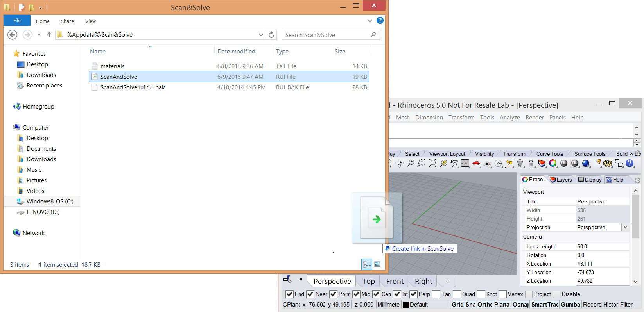
Task: Open recent locations dropdown next to Forward arrow
Action: point(39,35)
